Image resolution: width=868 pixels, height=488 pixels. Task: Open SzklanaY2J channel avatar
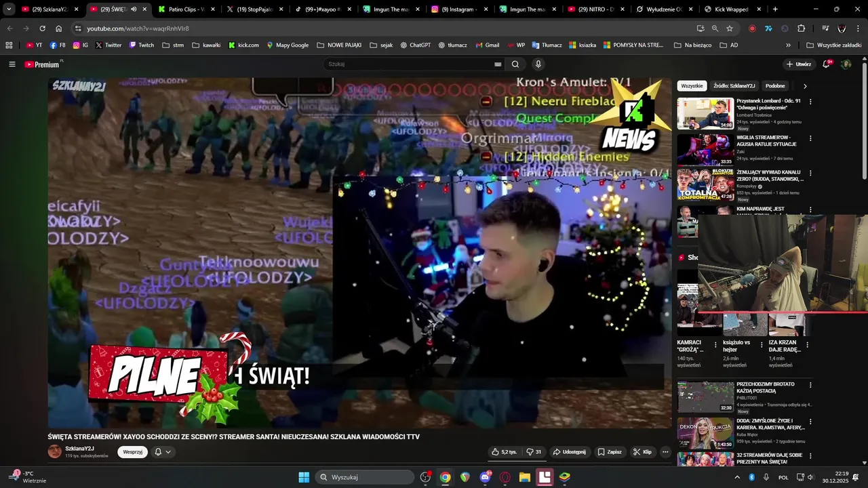[54, 451]
